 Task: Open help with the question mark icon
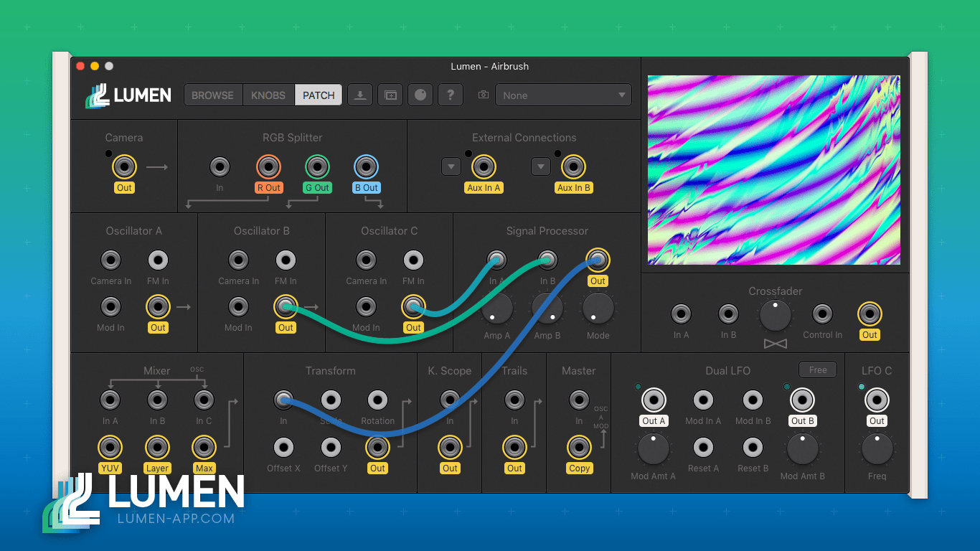pyautogui.click(x=451, y=94)
